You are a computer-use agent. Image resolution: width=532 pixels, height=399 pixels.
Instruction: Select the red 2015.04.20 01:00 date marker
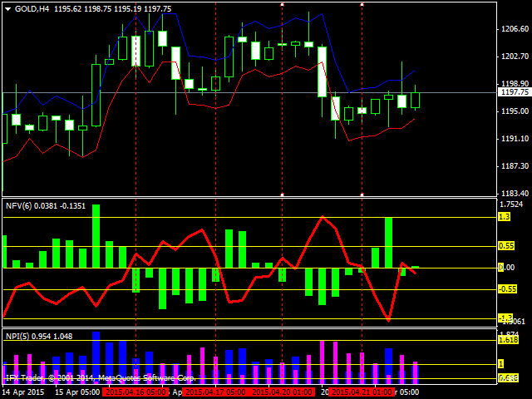[283, 392]
